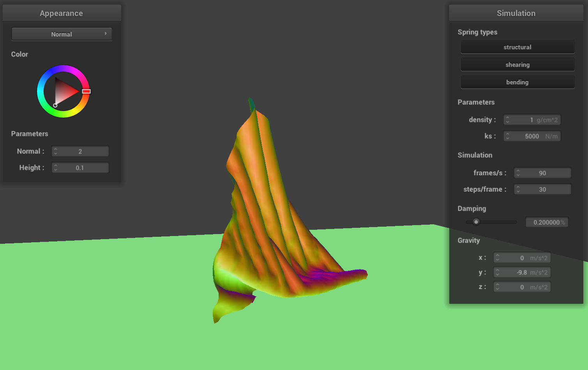Click the damping percentage value box
This screenshot has height=370, width=588.
[x=547, y=222]
